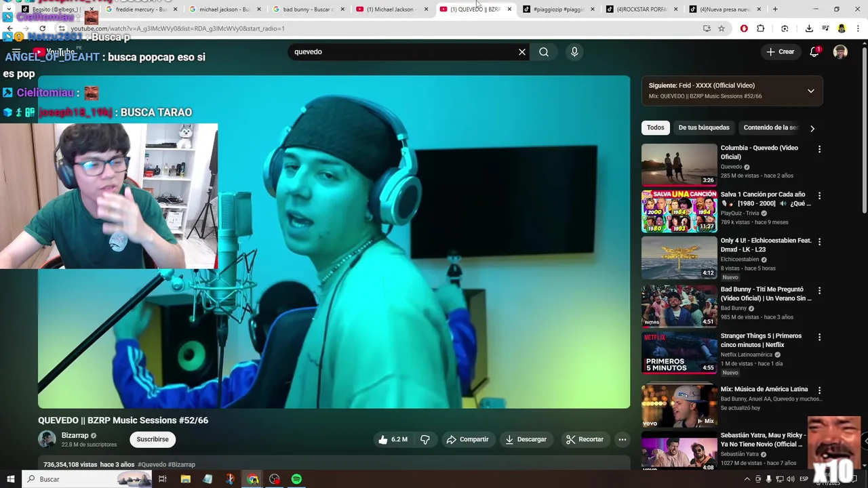Expand the Siguiente mix playlist panel
The width and height of the screenshot is (868, 488).
pyautogui.click(x=810, y=91)
